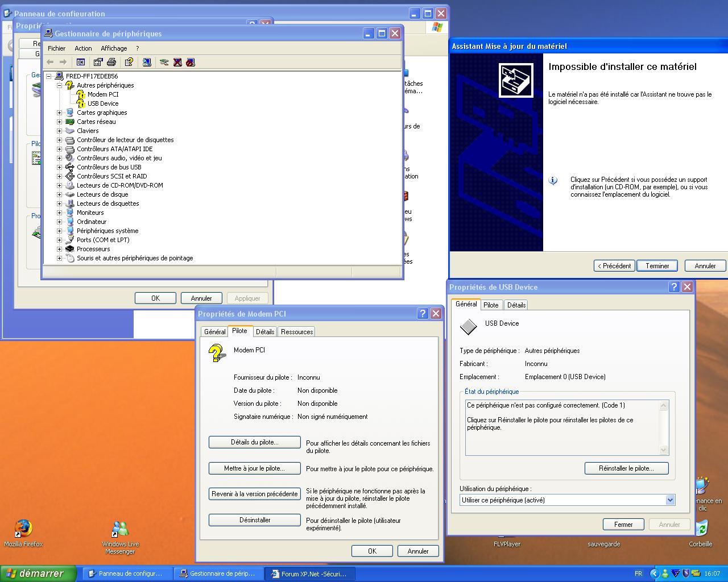Switch to Pilote tab in USB Device properties
The image size is (728, 582).
pos(491,305)
